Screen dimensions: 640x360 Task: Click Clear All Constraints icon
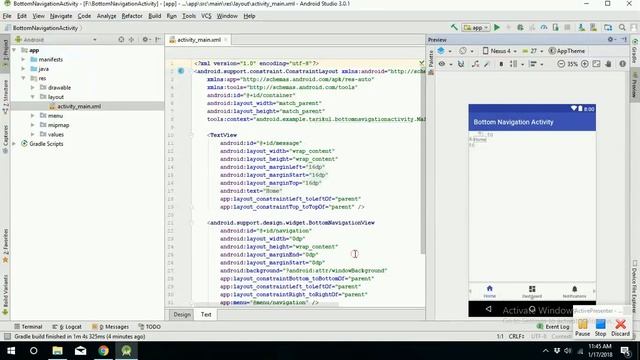(475, 64)
